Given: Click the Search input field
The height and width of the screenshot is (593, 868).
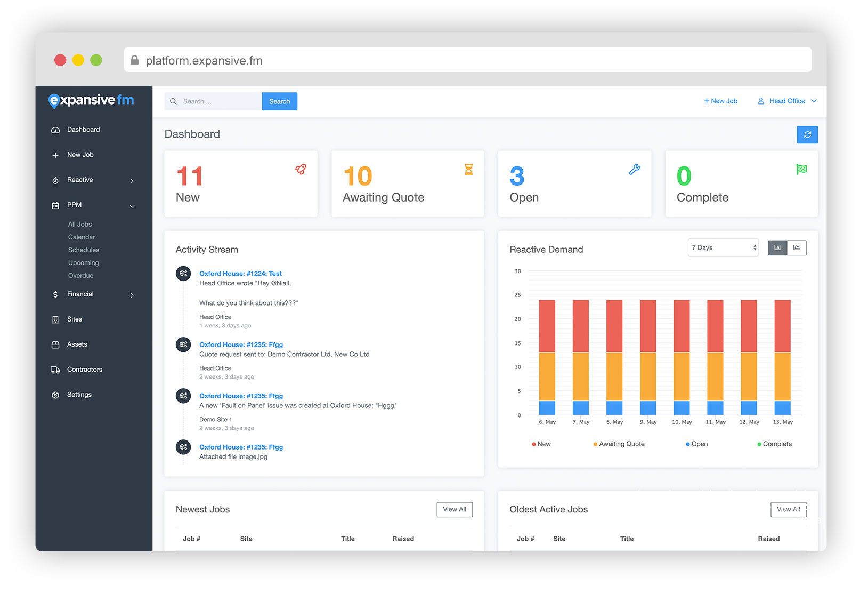Looking at the screenshot, I should tap(218, 102).
